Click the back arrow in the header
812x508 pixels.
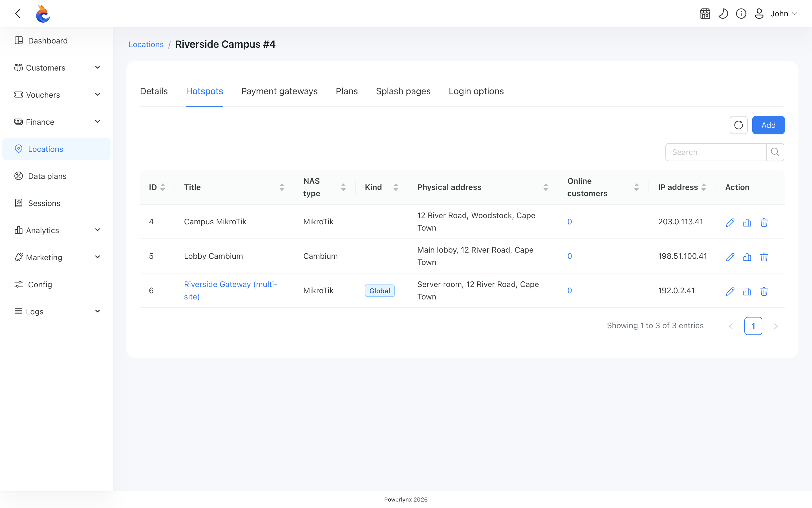pos(18,14)
